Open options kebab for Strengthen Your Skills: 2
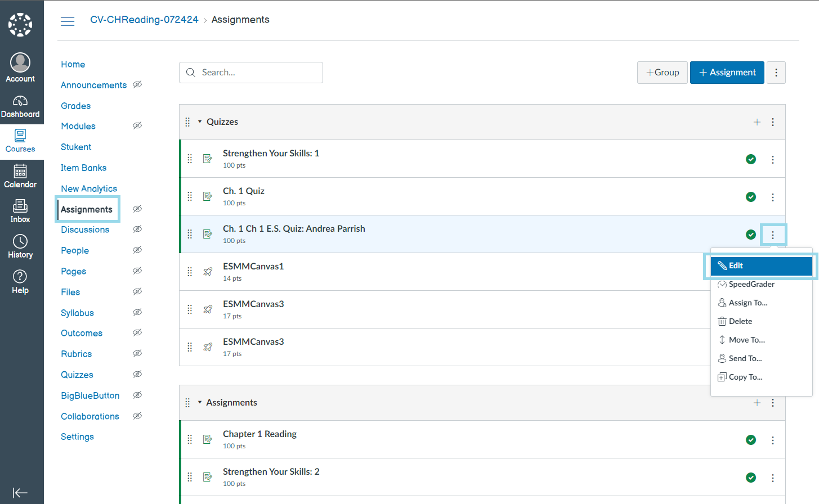 coord(773,478)
